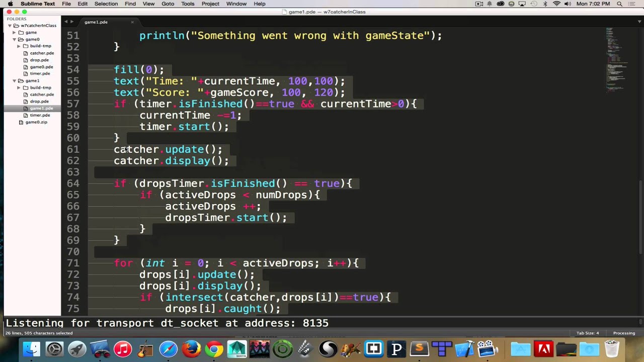Go to previous tab with left arrow
Image resolution: width=644 pixels, height=362 pixels.
coord(66,22)
